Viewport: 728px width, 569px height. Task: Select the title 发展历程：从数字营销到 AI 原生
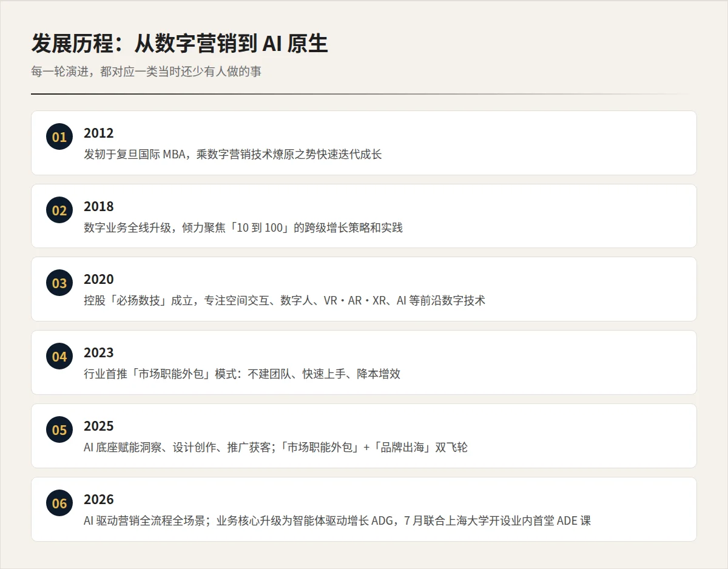tap(180, 44)
